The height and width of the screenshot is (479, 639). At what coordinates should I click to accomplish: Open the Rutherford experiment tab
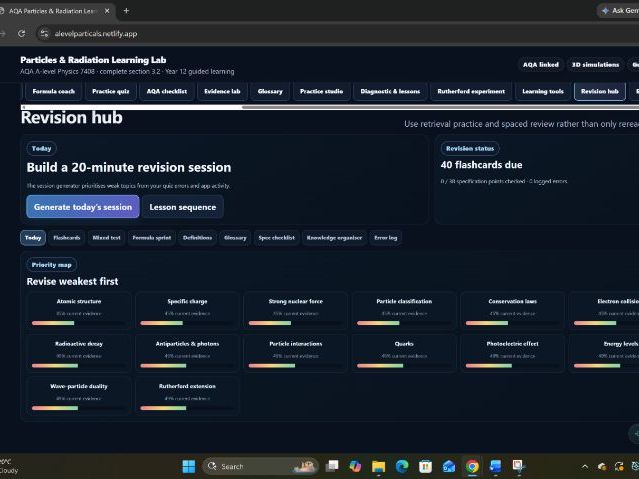(x=471, y=91)
